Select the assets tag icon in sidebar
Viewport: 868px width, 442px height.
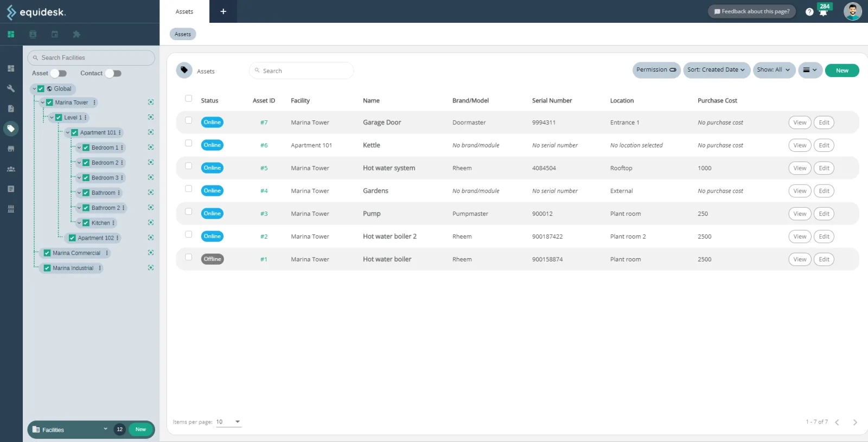coord(11,129)
